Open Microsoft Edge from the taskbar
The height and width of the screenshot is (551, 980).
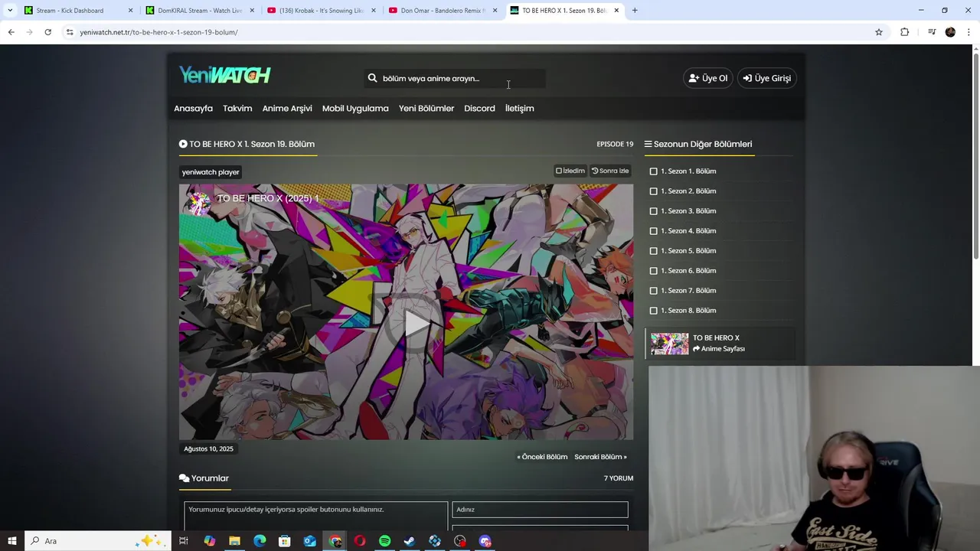point(260,541)
